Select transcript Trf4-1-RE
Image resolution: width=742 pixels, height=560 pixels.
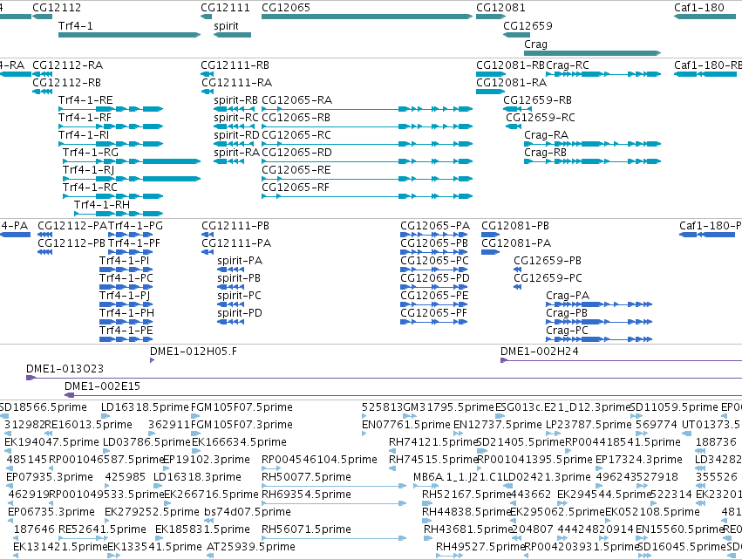110,109
